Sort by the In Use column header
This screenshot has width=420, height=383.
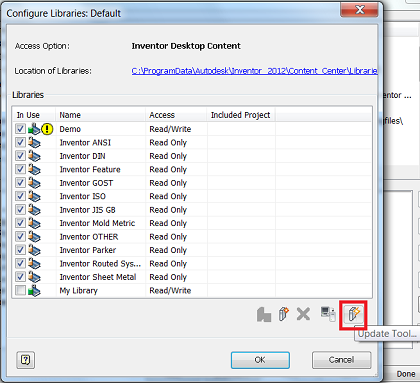coord(34,115)
